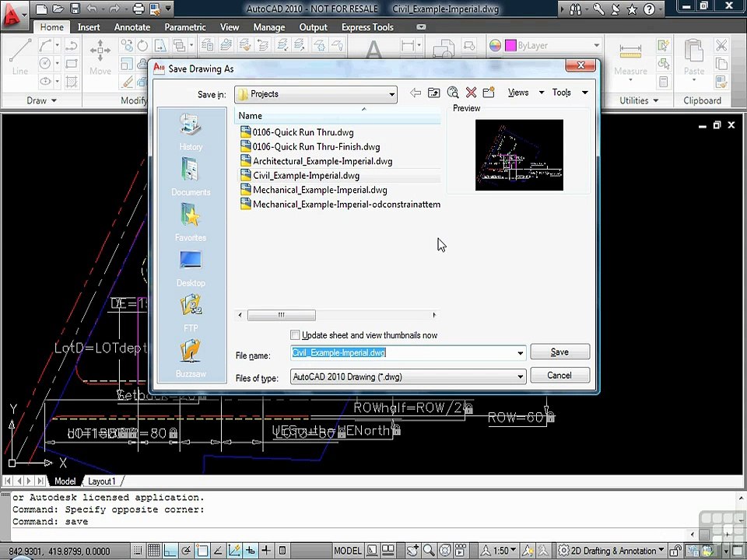
Task: Click the Back to previous folder arrow
Action: pyautogui.click(x=416, y=93)
